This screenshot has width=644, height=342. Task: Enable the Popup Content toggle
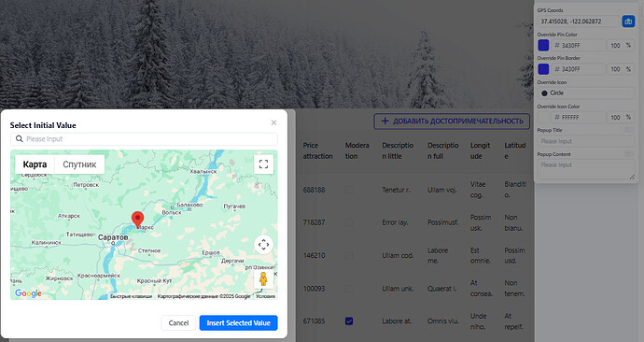coord(628,154)
